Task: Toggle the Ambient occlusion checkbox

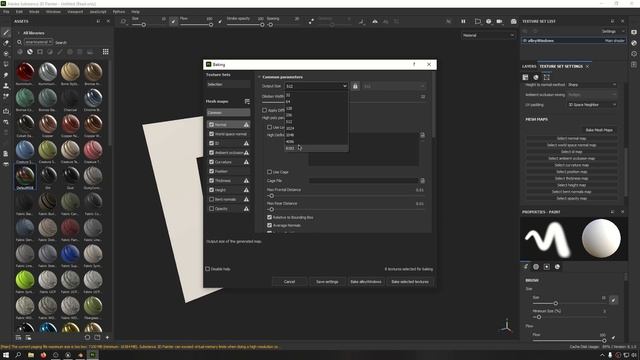Action: (x=211, y=153)
